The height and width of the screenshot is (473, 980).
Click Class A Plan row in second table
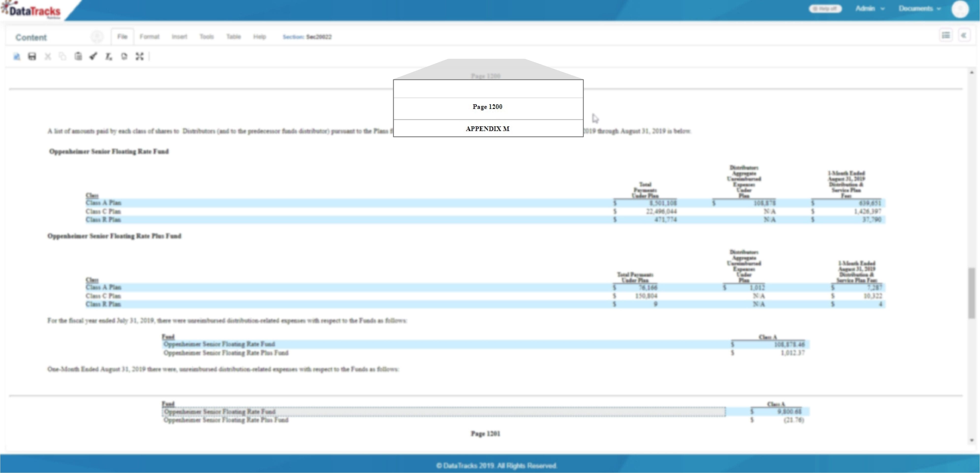coord(485,287)
